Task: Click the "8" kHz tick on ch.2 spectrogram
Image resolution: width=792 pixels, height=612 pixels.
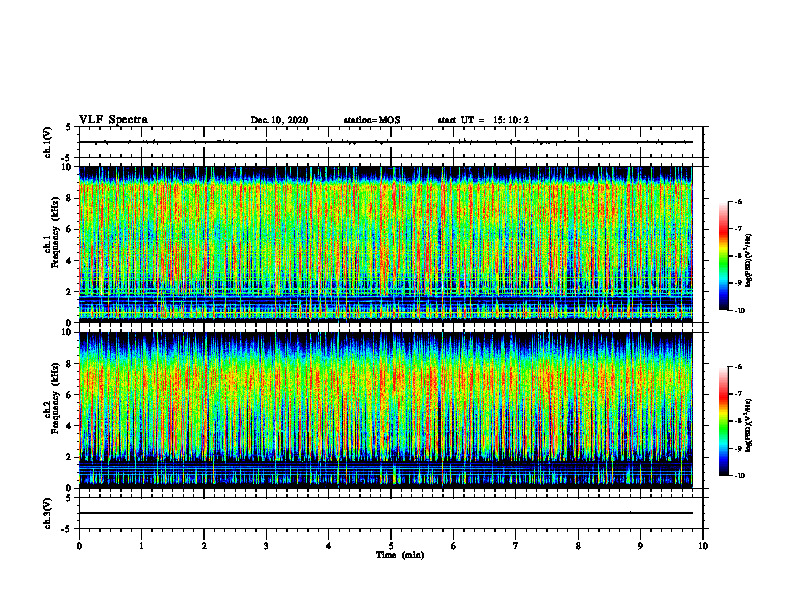Action: click(69, 364)
